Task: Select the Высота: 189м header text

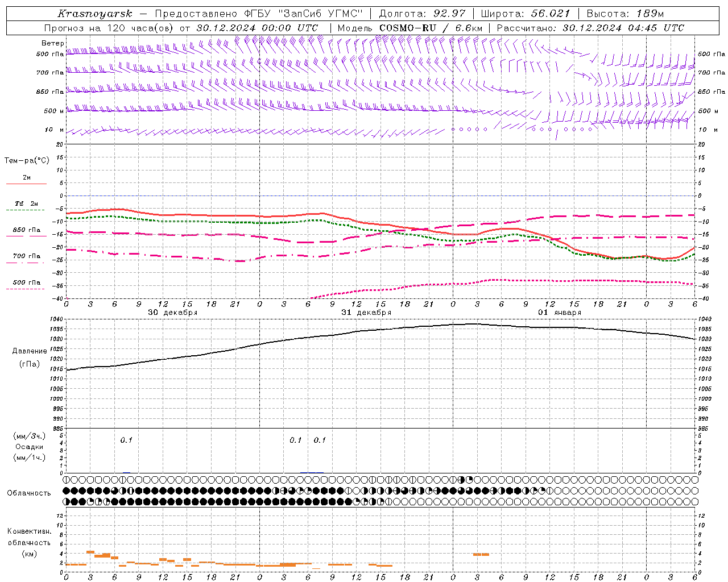Action: (625, 14)
